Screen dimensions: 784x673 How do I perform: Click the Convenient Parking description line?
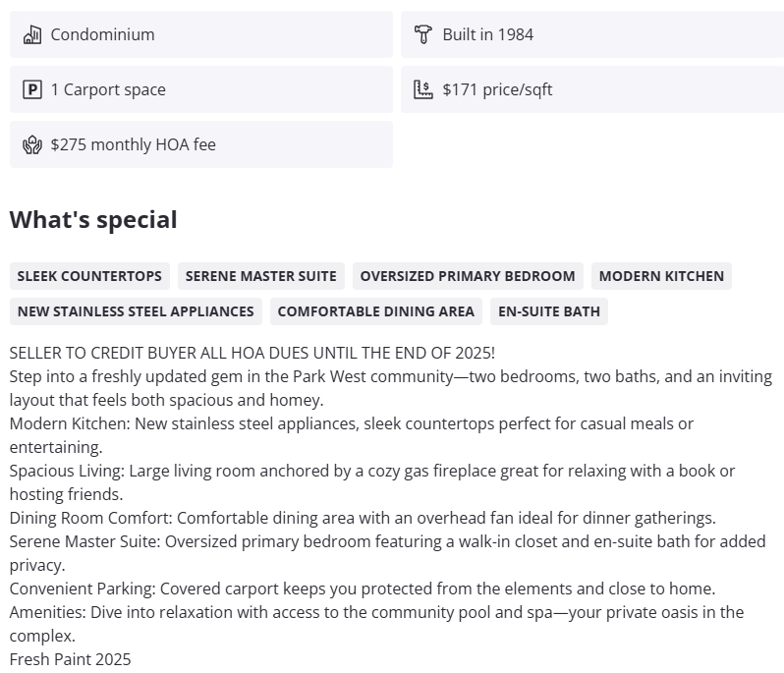coord(363,589)
